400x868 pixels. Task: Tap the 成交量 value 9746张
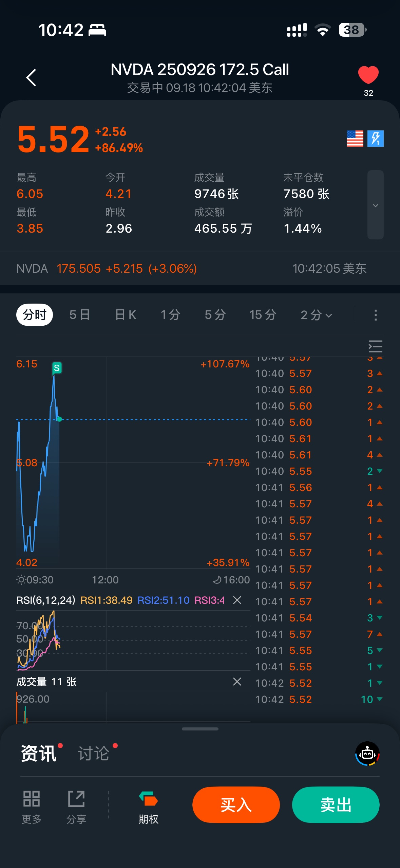point(216,194)
